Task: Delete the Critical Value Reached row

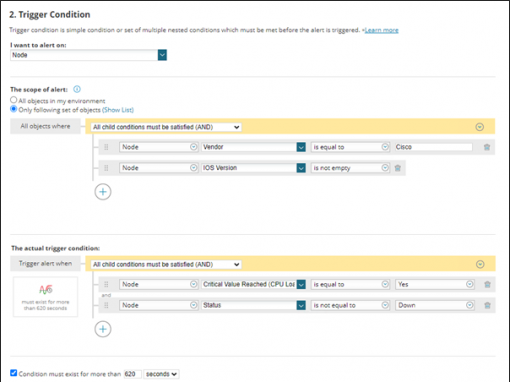Action: coord(487,284)
